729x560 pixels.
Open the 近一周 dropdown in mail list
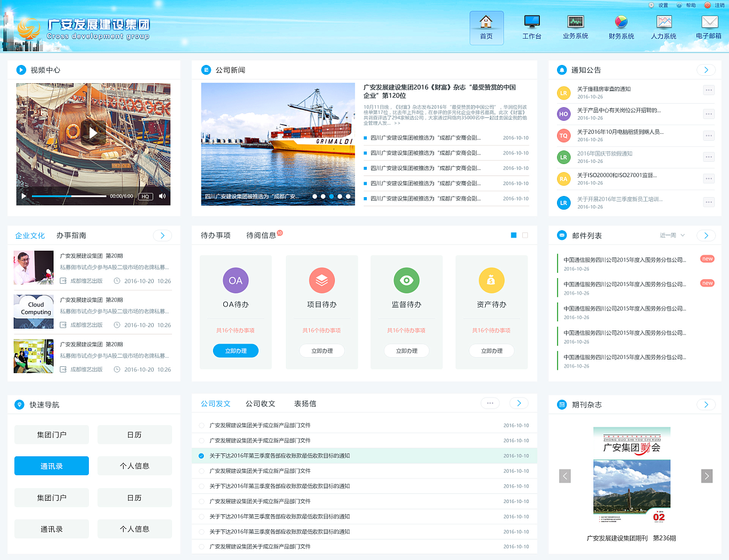point(672,235)
